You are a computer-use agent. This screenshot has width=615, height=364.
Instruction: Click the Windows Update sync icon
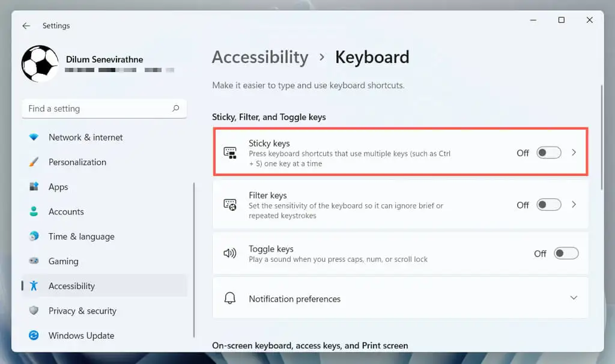[x=34, y=335]
